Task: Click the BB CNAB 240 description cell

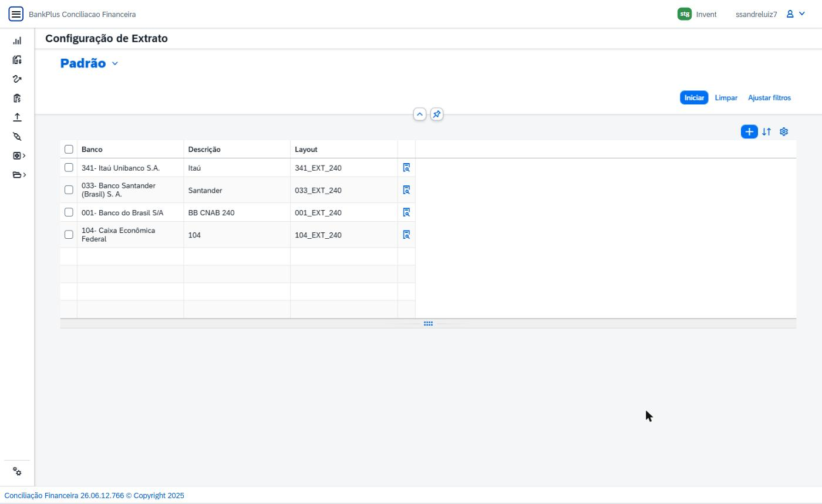Action: [x=237, y=212]
